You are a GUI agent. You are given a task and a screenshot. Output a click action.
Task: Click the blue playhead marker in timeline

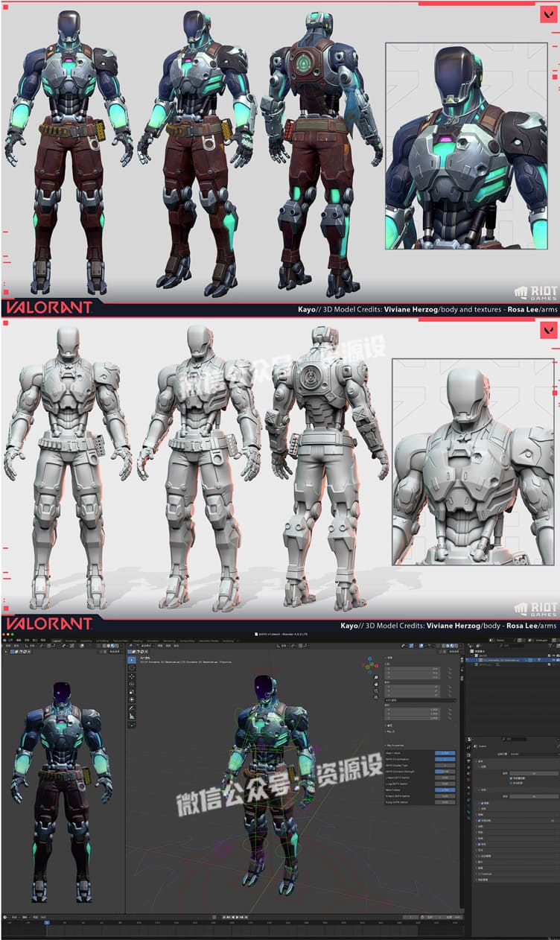tap(47, 922)
